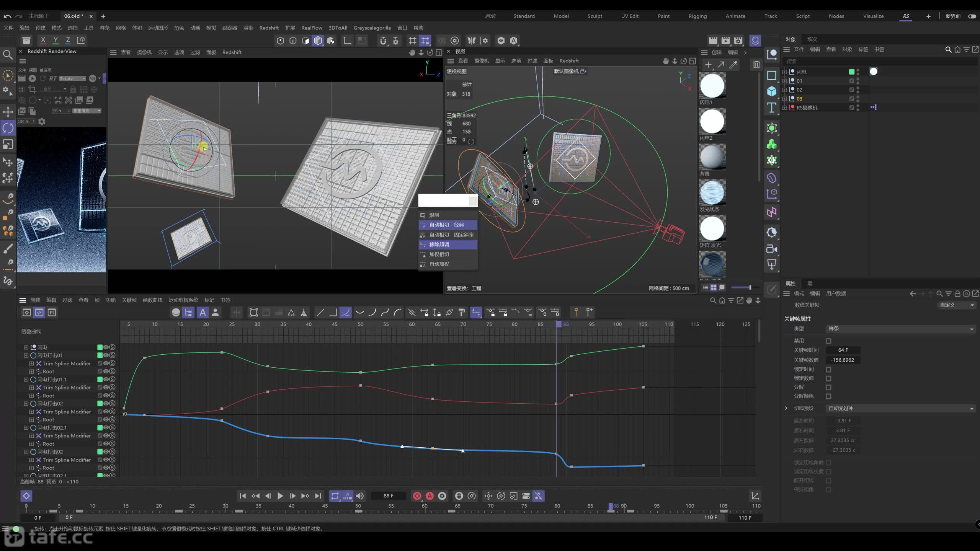Expand the 闪电 object in object manager
The image size is (980, 551).
click(785, 72)
